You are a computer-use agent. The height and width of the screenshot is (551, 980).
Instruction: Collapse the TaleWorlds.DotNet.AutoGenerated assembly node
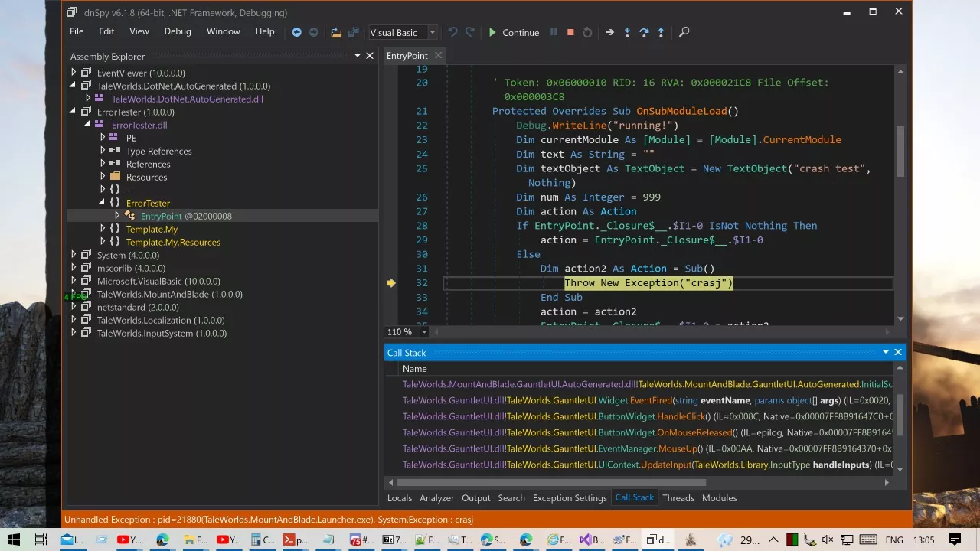(x=74, y=86)
